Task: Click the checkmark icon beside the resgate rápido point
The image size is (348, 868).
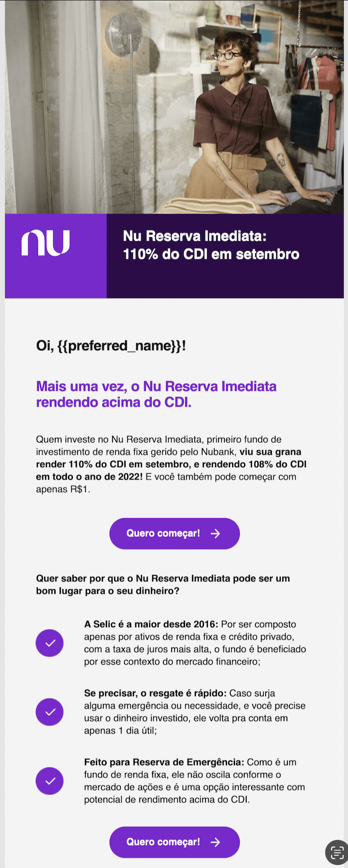Action: pyautogui.click(x=49, y=712)
